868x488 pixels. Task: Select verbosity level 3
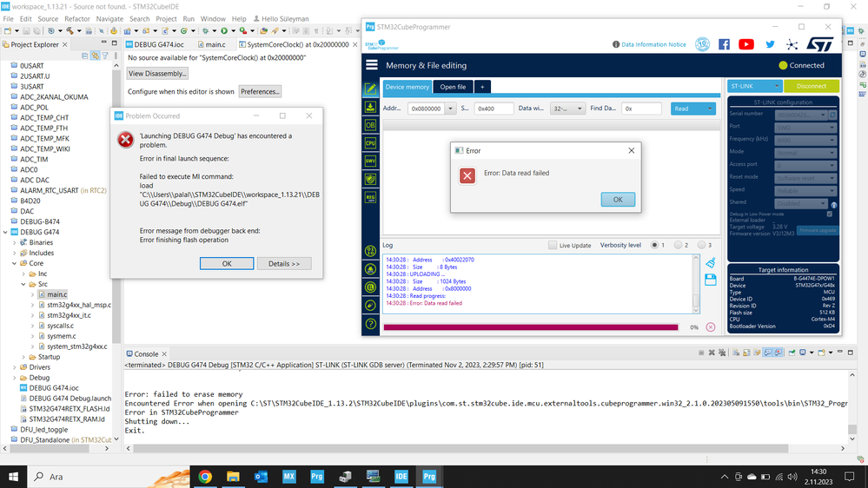tap(701, 245)
